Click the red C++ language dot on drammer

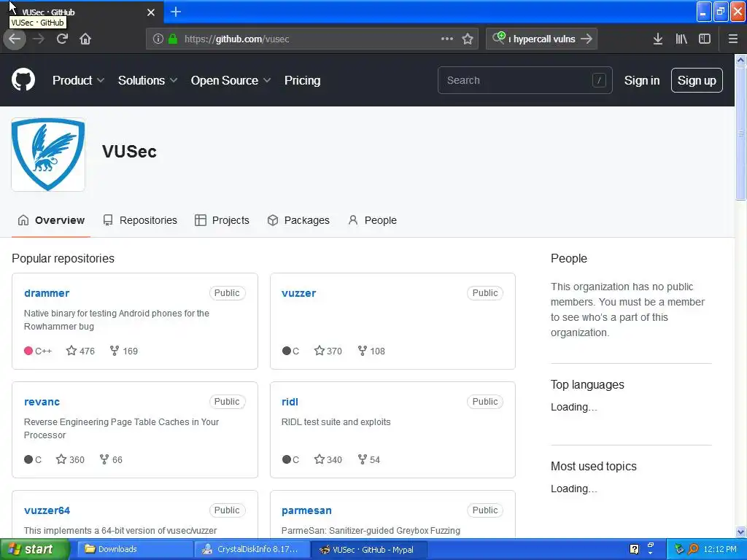[x=28, y=351]
